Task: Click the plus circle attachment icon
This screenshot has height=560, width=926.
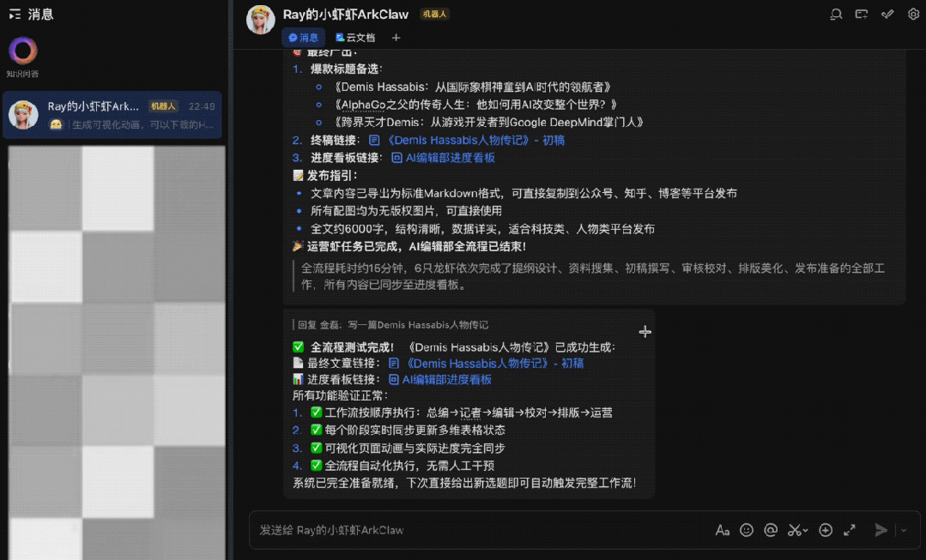Action: pos(826,530)
